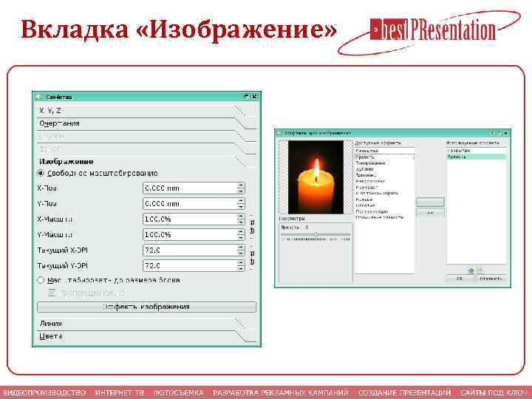
Task: Expand the Линия tab
Action: coord(146,324)
